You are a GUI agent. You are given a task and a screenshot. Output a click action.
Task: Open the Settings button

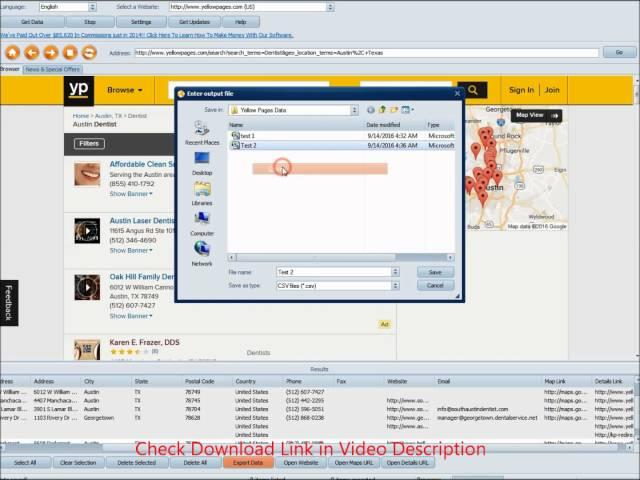point(141,22)
